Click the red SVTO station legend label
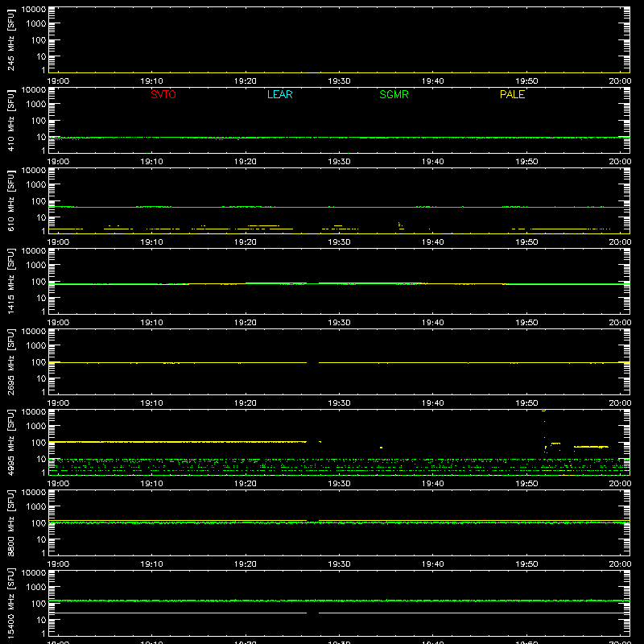Screen dimensions: 644x644 [x=163, y=94]
